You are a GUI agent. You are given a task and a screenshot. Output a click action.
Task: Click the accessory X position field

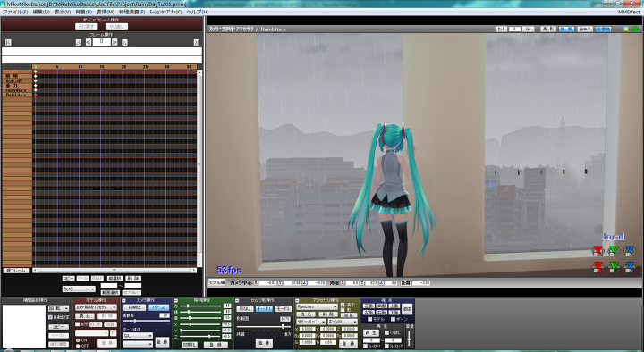pos(307,330)
